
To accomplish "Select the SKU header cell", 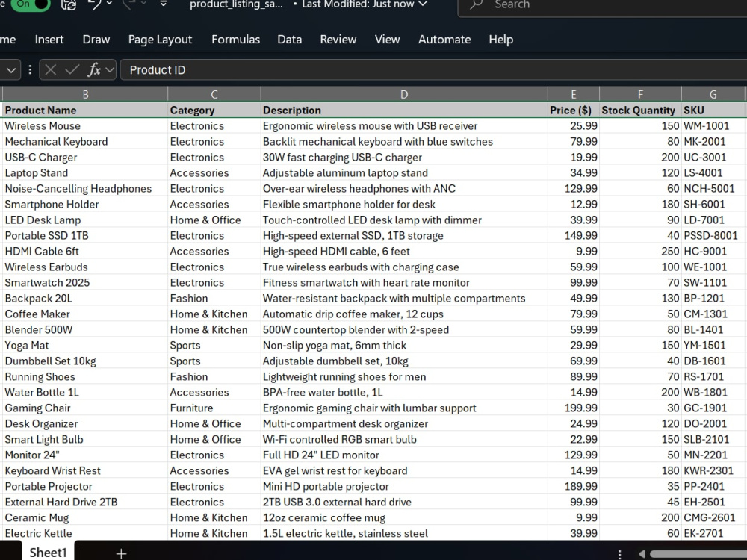I will 713,110.
